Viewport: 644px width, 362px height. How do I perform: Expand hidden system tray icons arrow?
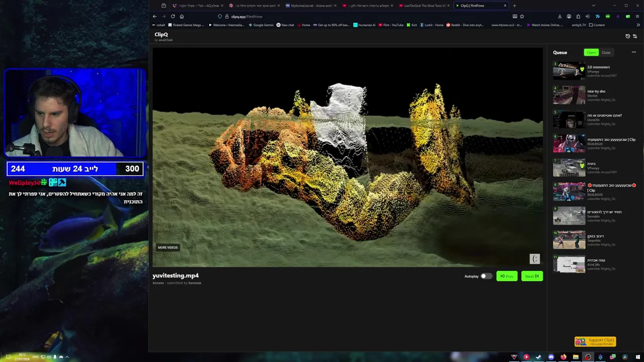click(x=67, y=357)
